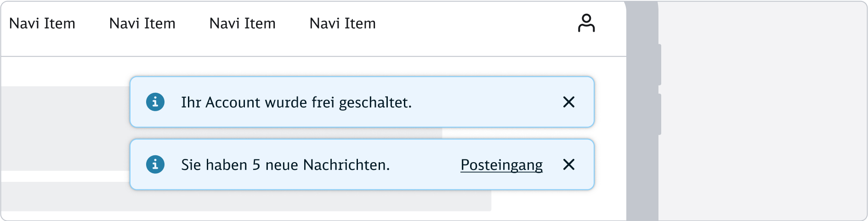This screenshot has height=221, width=868.
Task: Click the text 'Sie haben 5 neue Nachrichten.'
Action: 285,164
